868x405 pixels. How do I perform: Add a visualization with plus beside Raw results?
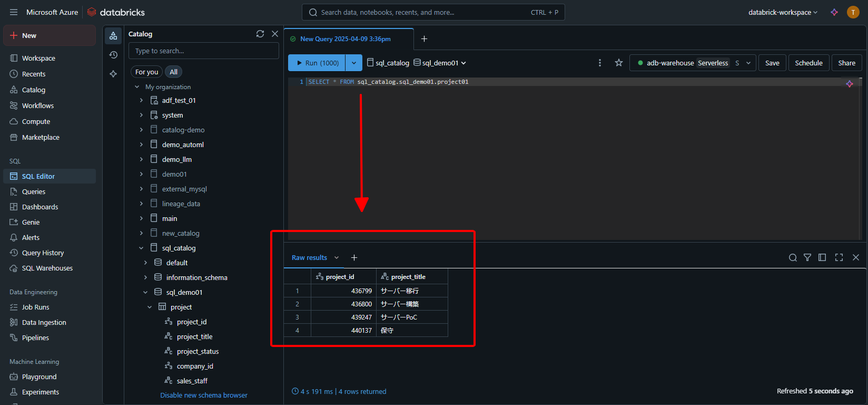coord(354,257)
